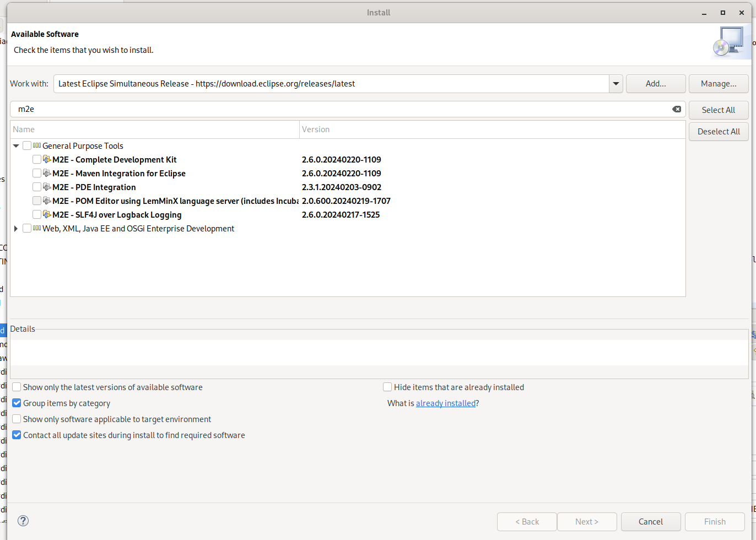Screen dimensions: 756x540
Task: Click version 2.6.0.20240217-1525
Action: click(x=341, y=215)
